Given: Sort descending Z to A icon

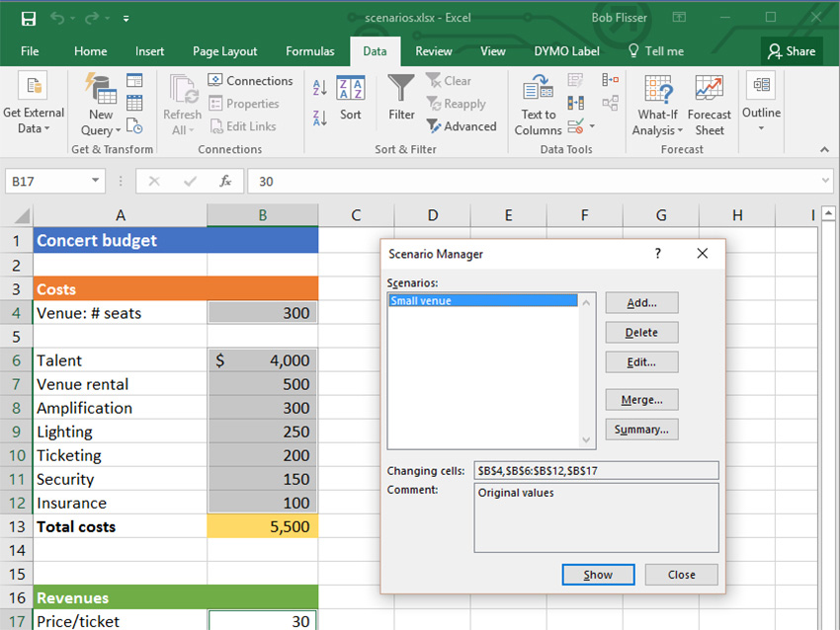Looking at the screenshot, I should (x=320, y=118).
